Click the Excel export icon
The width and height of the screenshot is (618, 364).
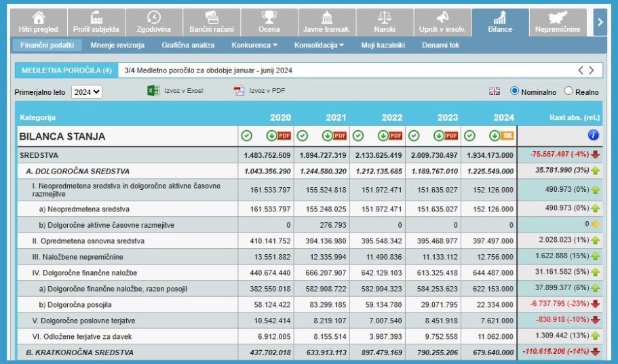[153, 91]
